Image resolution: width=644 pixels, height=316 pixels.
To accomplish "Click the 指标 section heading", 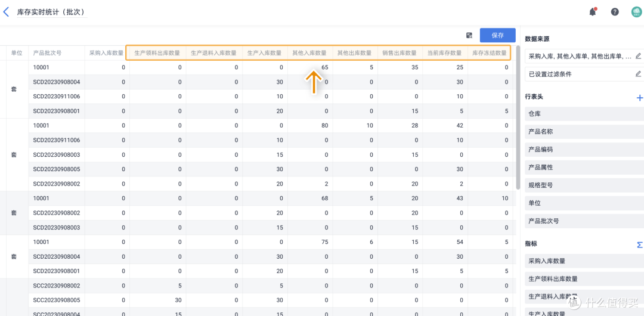I will [531, 244].
